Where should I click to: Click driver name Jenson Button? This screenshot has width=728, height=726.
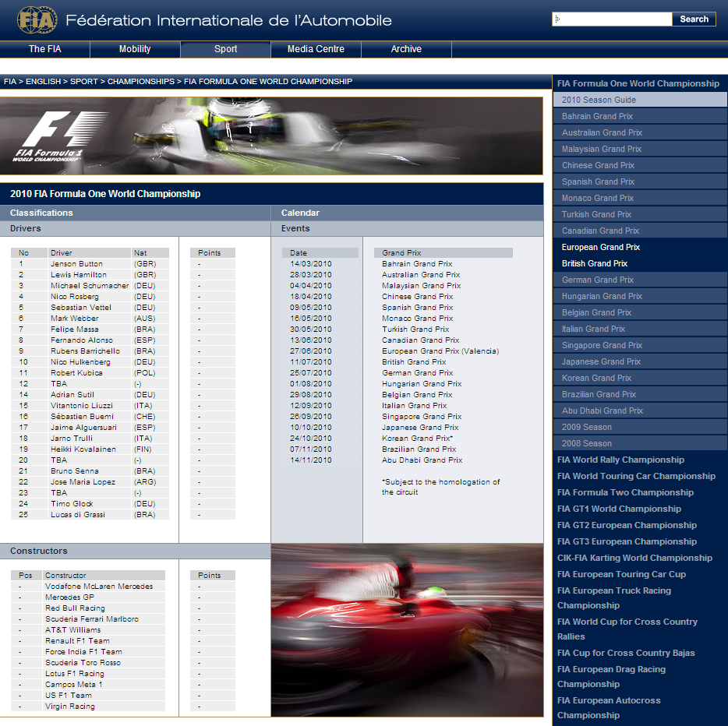point(76,263)
